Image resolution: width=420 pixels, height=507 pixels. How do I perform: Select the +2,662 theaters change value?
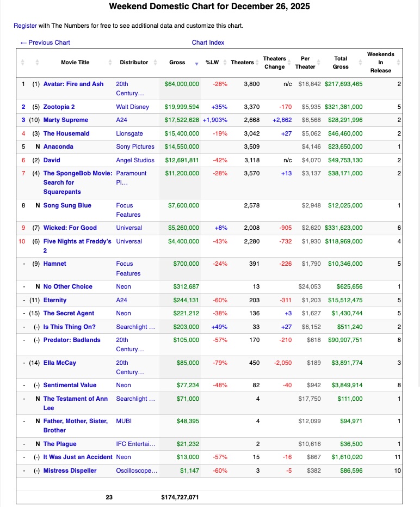tap(282, 120)
